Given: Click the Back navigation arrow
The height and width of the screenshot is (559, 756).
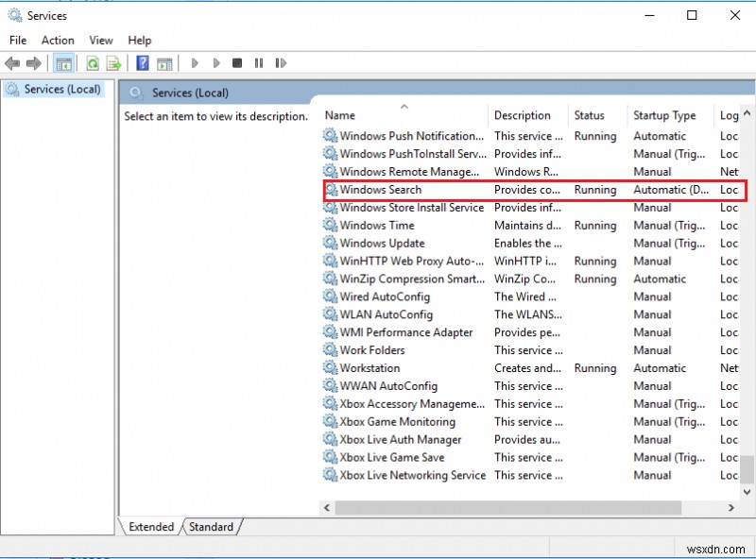Looking at the screenshot, I should 11,63.
